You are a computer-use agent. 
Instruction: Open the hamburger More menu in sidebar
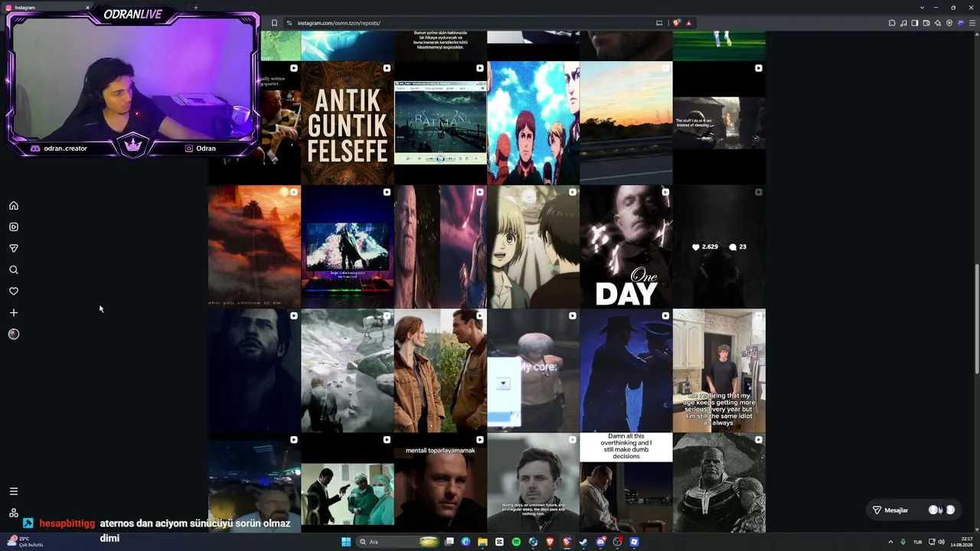(x=14, y=491)
